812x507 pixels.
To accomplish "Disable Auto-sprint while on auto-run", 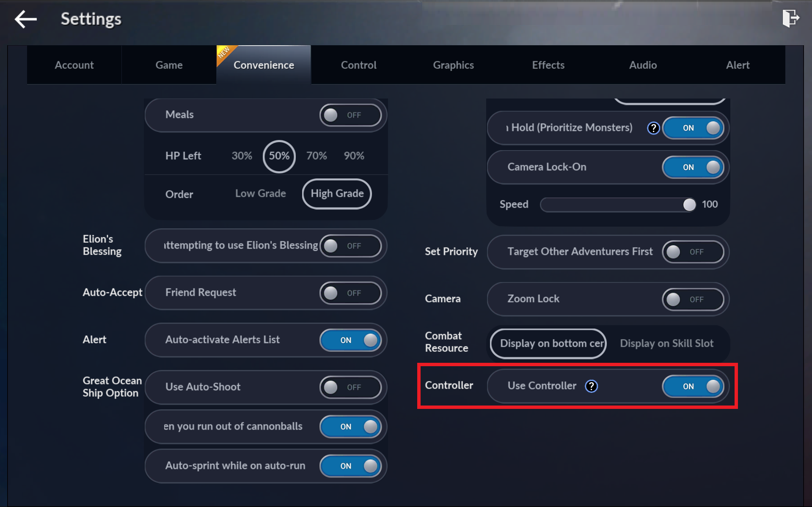I will click(350, 466).
